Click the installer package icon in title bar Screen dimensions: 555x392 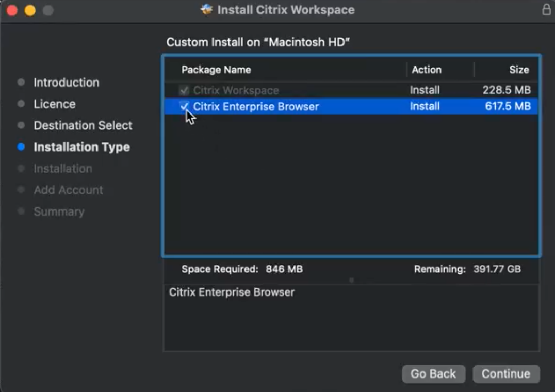[x=207, y=10]
